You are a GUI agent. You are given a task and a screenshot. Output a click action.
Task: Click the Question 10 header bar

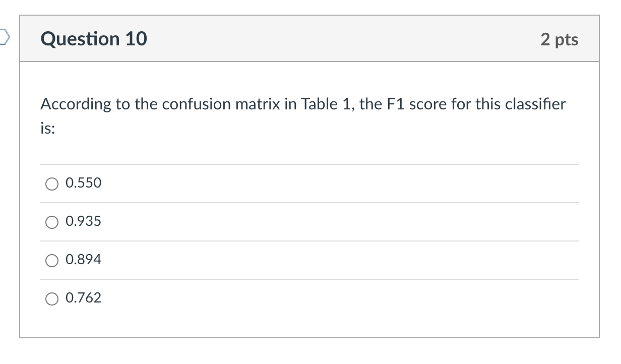click(310, 38)
